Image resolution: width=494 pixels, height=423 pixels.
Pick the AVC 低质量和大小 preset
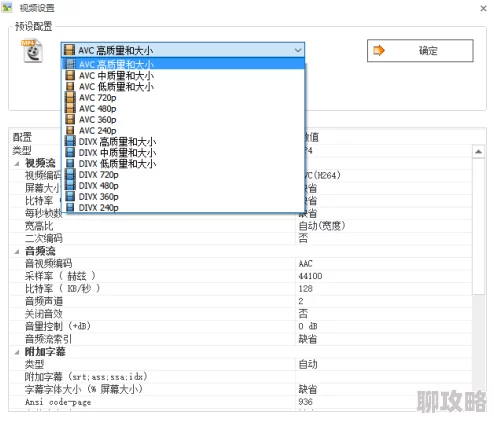click(x=184, y=86)
